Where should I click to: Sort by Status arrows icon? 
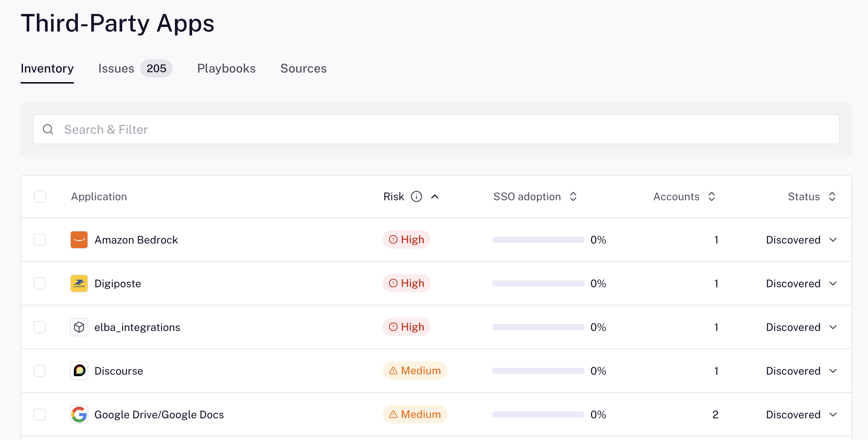832,196
